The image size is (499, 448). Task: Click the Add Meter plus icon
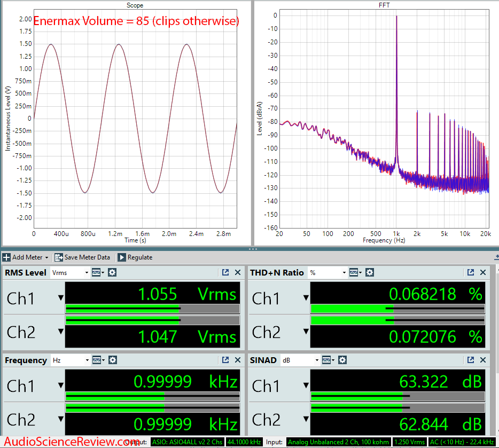pos(6,257)
